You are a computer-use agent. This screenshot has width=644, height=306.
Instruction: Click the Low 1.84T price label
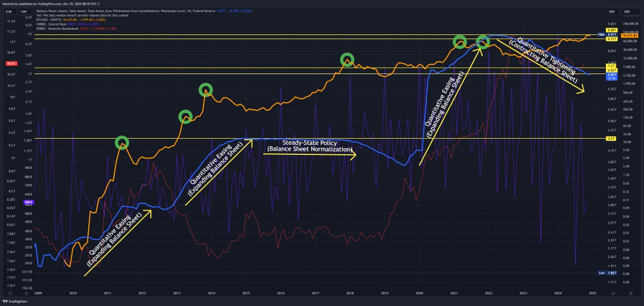pos(606,273)
